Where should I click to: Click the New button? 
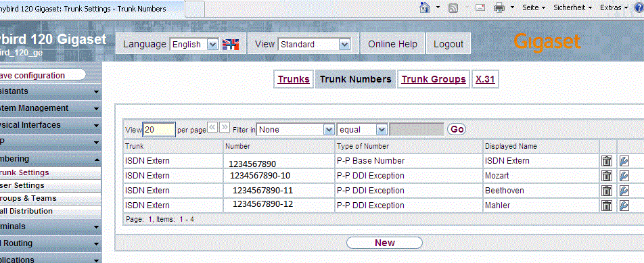point(384,243)
